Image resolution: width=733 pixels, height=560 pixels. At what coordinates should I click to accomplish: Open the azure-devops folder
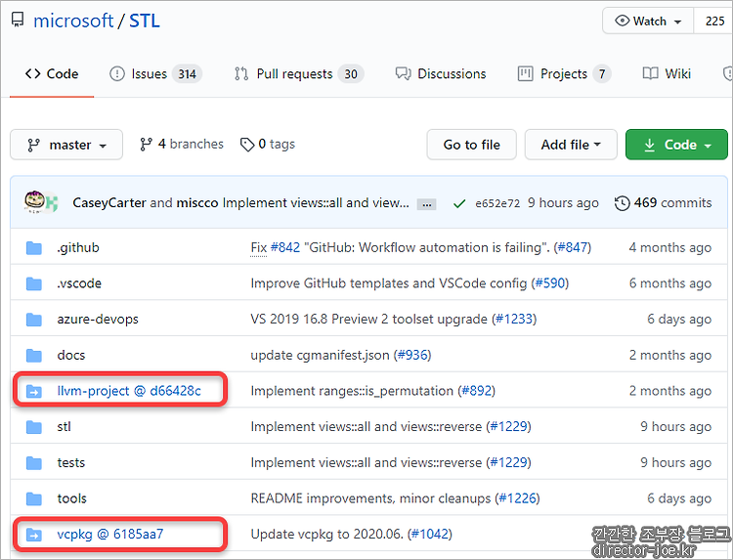pos(98,319)
